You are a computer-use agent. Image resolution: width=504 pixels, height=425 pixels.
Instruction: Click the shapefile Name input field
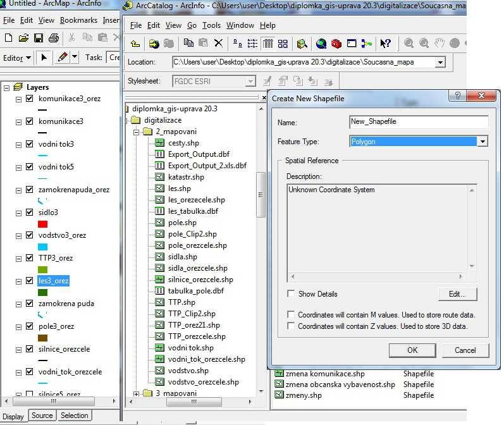[419, 121]
